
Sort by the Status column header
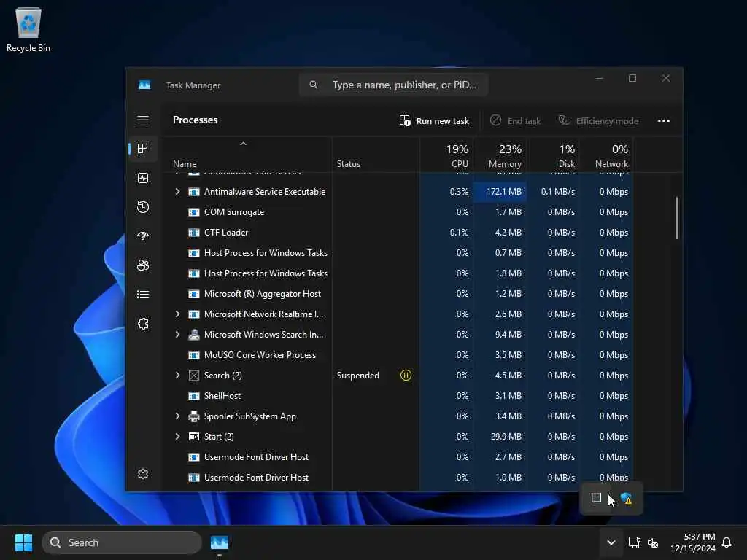(x=376, y=156)
